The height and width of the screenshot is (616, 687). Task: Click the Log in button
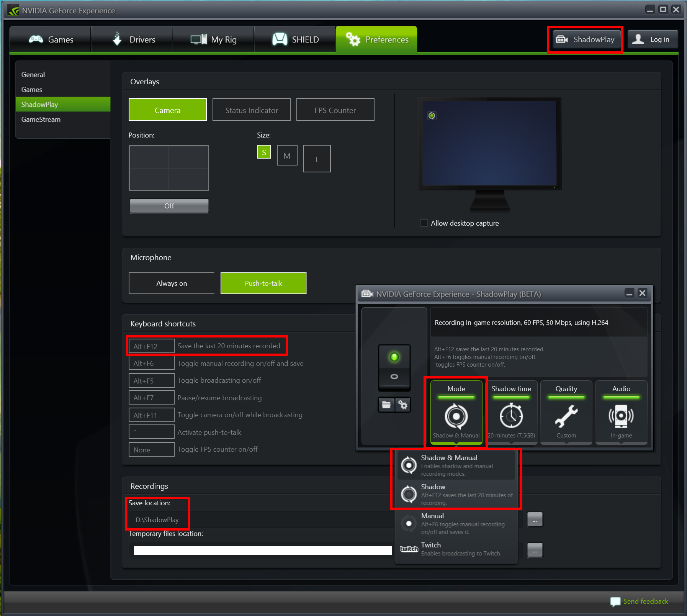coord(653,39)
